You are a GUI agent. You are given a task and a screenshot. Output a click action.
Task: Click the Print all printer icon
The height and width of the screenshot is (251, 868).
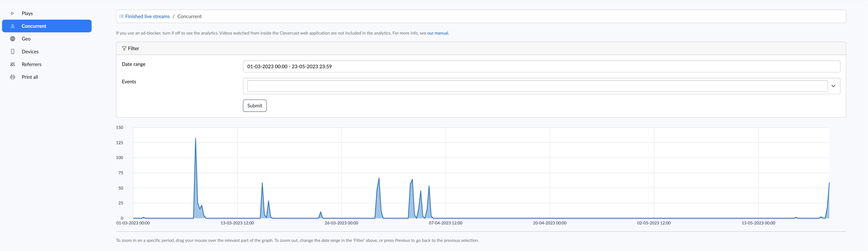coord(12,77)
